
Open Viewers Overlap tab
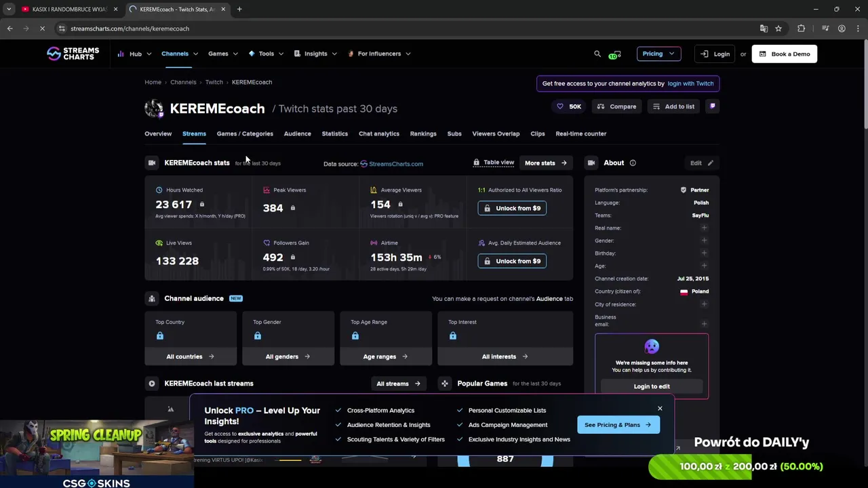496,134
